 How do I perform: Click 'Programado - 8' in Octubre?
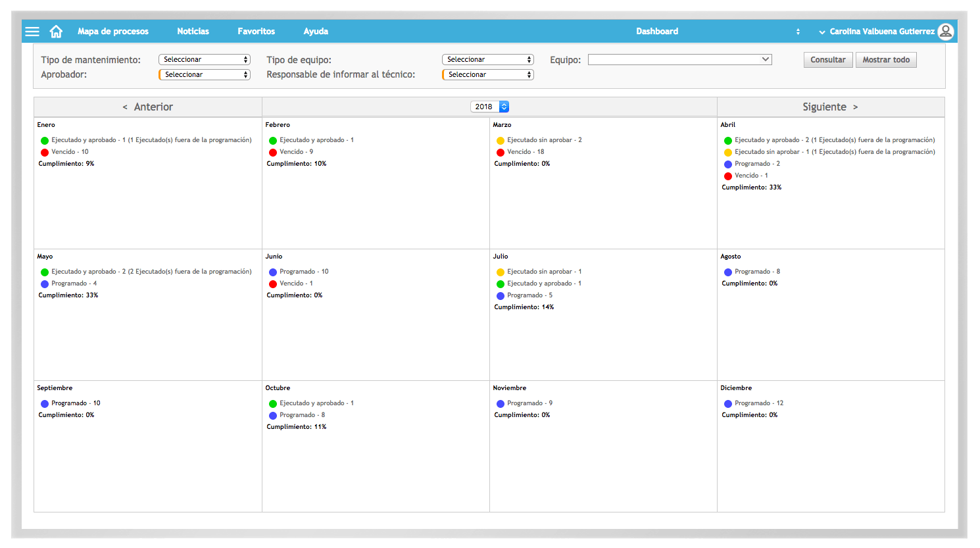(303, 415)
